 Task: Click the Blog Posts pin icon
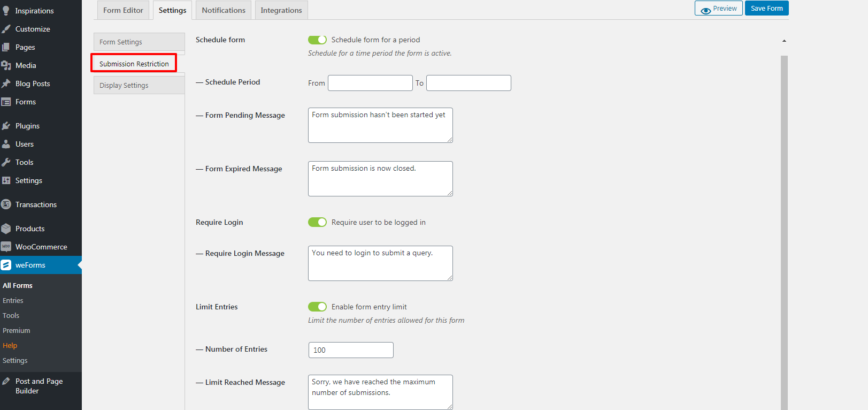[x=6, y=83]
